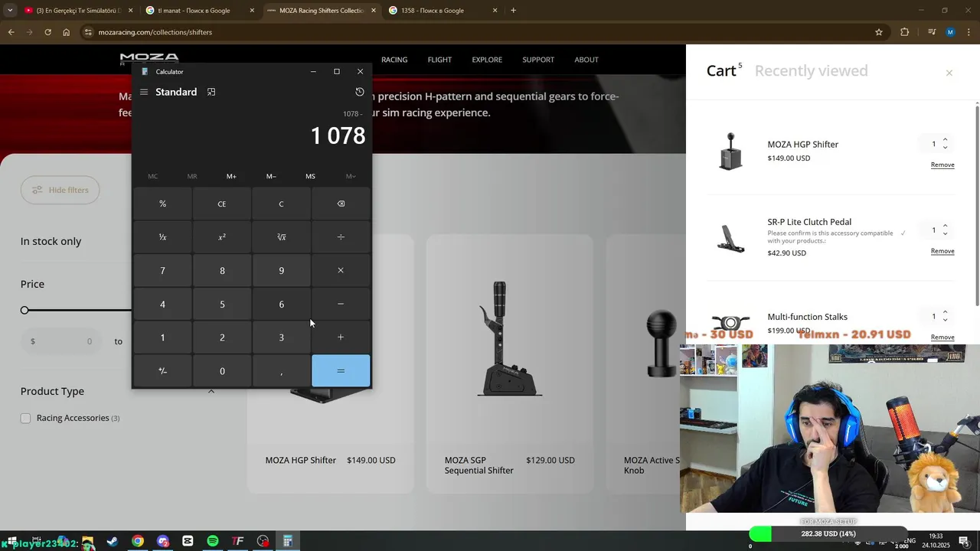Screen dimensions: 980x551
Task: Switch to the tl manat Google tab
Action: 199,11
